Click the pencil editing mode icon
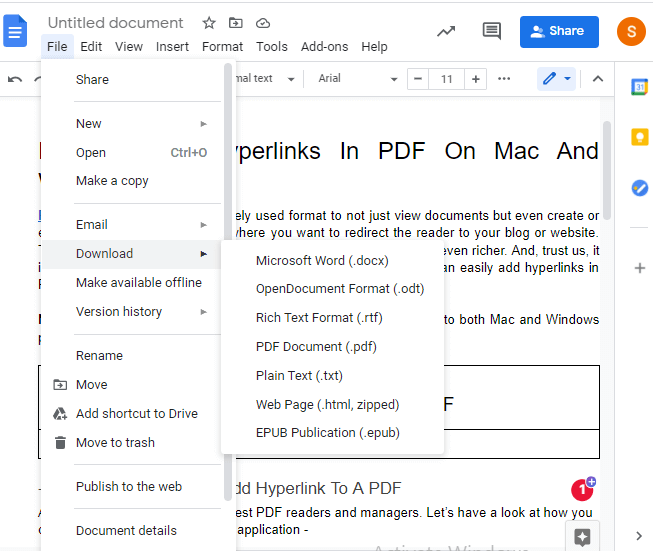This screenshot has height=551, width=653. 549,78
